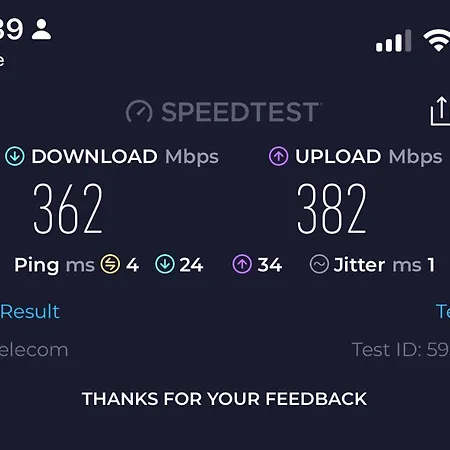Tap the Test ID text
Image resolution: width=450 pixels, height=450 pixels.
point(401,350)
